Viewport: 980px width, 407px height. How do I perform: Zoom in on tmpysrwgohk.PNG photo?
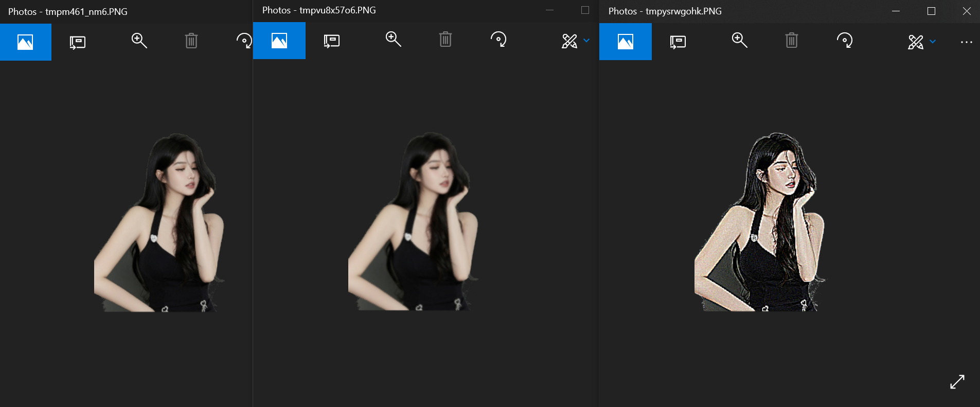[x=740, y=40]
